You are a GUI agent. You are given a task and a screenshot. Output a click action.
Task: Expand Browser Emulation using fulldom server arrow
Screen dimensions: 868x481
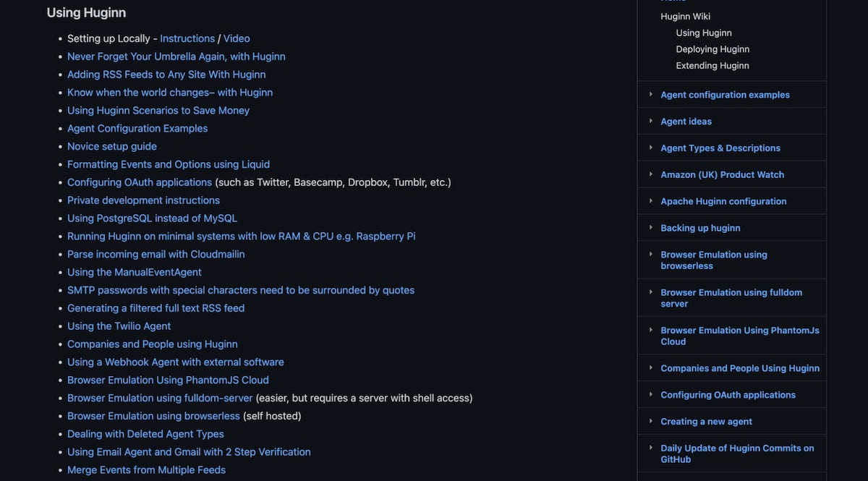coord(651,292)
